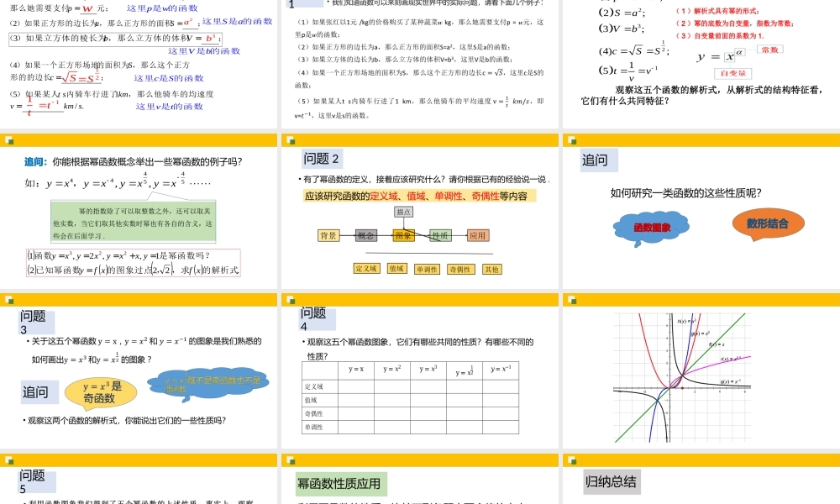Image resolution: width=840 pixels, height=504 pixels.
Task: Click the 单调性 tag below the flowchart
Action: [427, 270]
